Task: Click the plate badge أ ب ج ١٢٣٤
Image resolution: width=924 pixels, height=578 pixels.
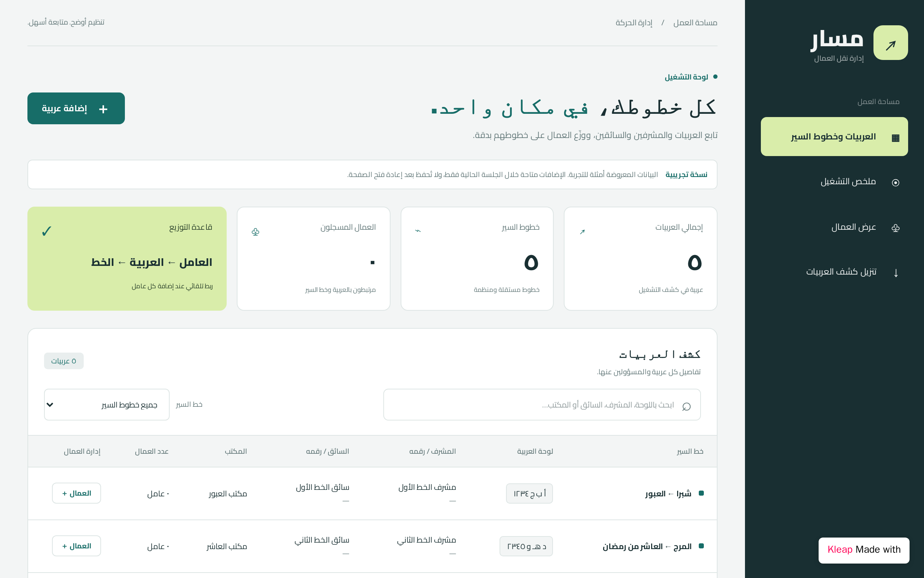Action: (529, 493)
